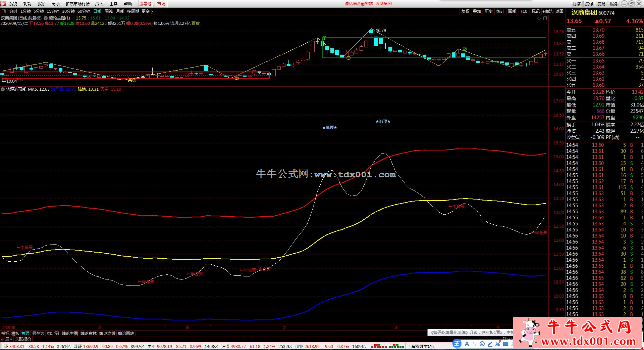Expand the 扩展 panel at bottom
The image size is (644, 350).
[7, 339]
